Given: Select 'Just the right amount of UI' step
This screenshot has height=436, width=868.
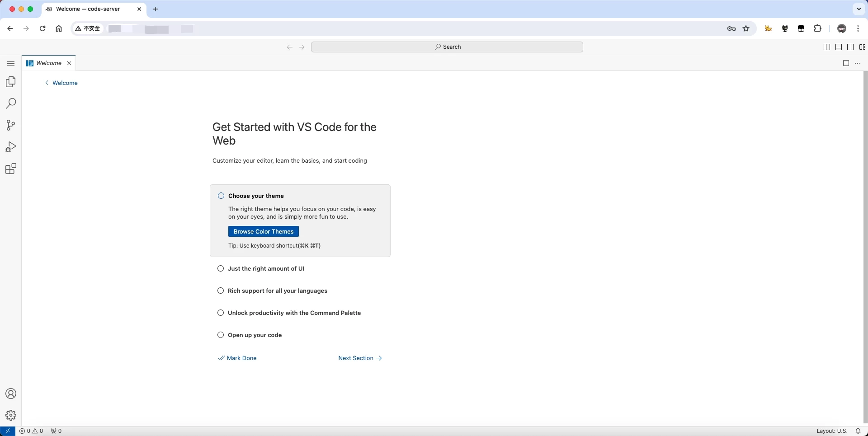Looking at the screenshot, I should [266, 269].
